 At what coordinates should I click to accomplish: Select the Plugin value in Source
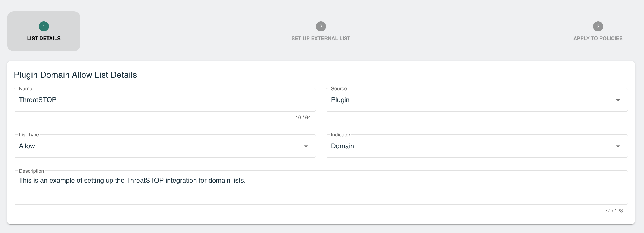coord(340,100)
